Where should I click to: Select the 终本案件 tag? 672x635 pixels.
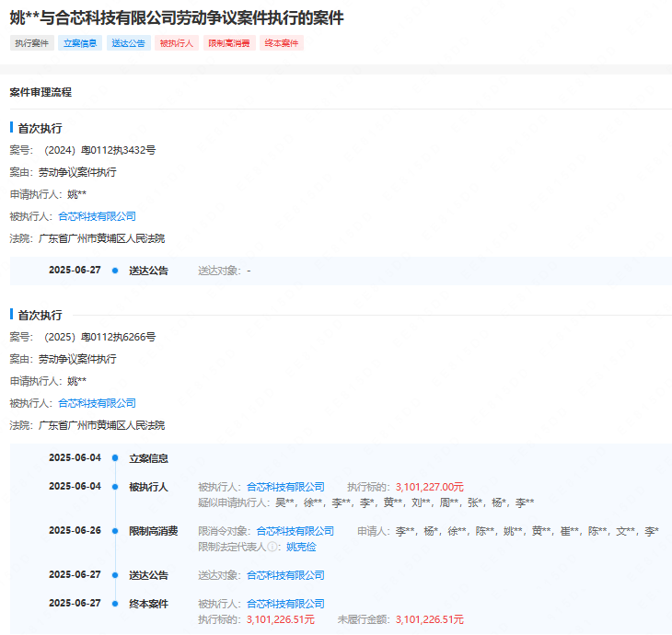point(282,43)
